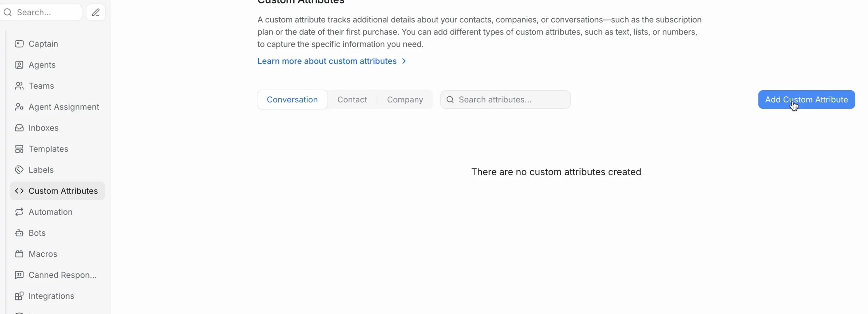
Task: Click the Integrations grid icon
Action: coord(19,296)
